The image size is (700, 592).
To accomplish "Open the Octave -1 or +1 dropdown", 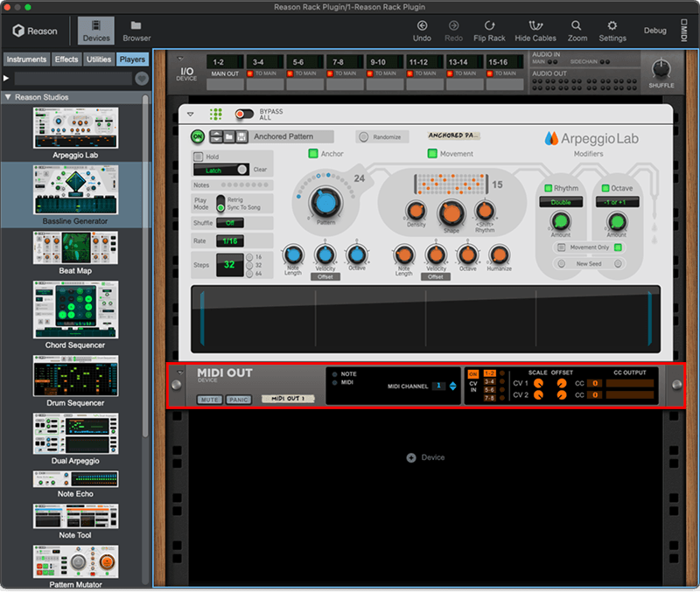I will tap(617, 203).
